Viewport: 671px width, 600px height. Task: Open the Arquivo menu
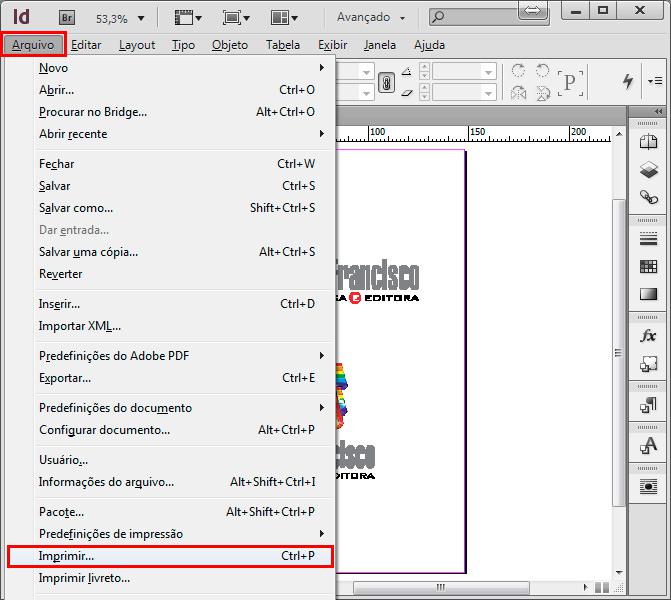tap(33, 45)
